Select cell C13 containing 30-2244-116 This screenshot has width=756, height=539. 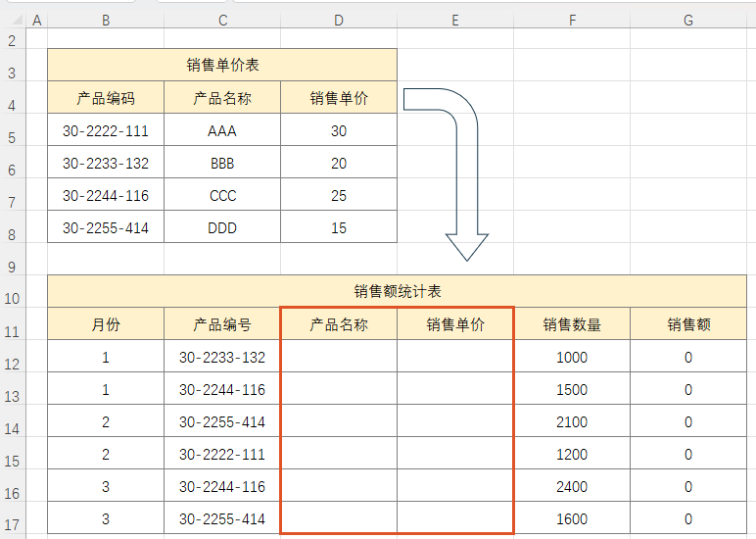(x=222, y=389)
